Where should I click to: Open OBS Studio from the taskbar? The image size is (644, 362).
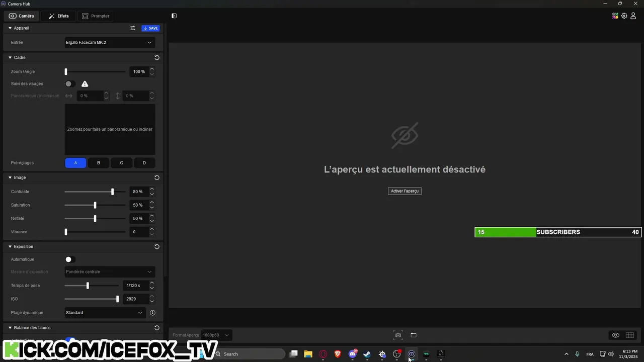click(397, 354)
